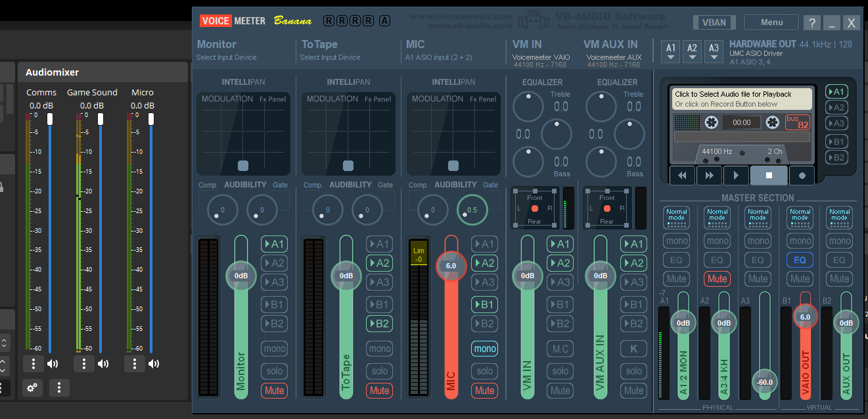Unmute the ToTape strip
The height and width of the screenshot is (419, 868).
(x=379, y=391)
